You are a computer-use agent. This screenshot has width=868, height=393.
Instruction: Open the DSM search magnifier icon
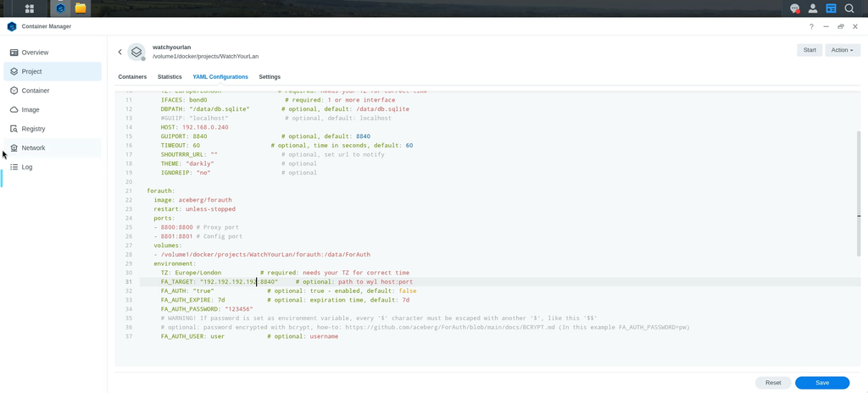pyautogui.click(x=849, y=8)
